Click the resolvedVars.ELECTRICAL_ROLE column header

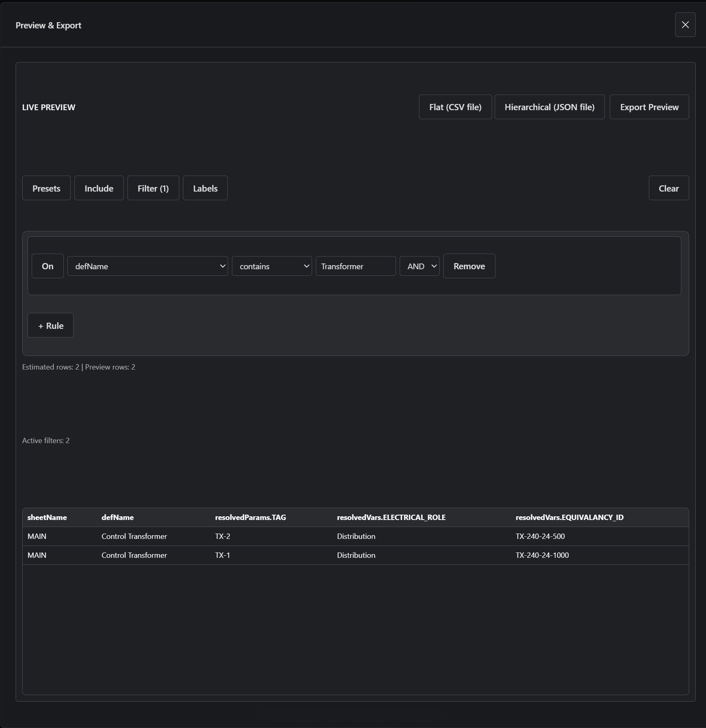coord(391,518)
